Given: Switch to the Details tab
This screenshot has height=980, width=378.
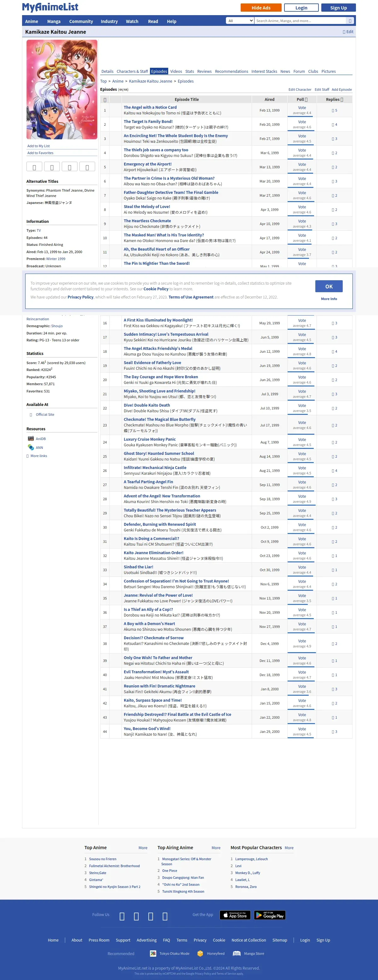Looking at the screenshot, I should coord(107,71).
